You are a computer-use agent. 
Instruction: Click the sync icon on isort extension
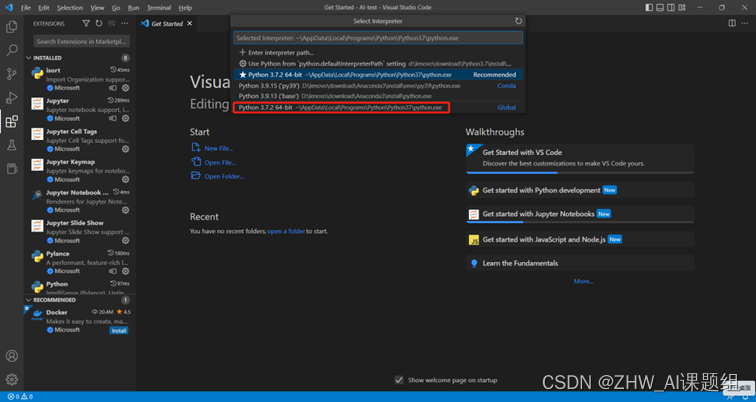(113, 88)
